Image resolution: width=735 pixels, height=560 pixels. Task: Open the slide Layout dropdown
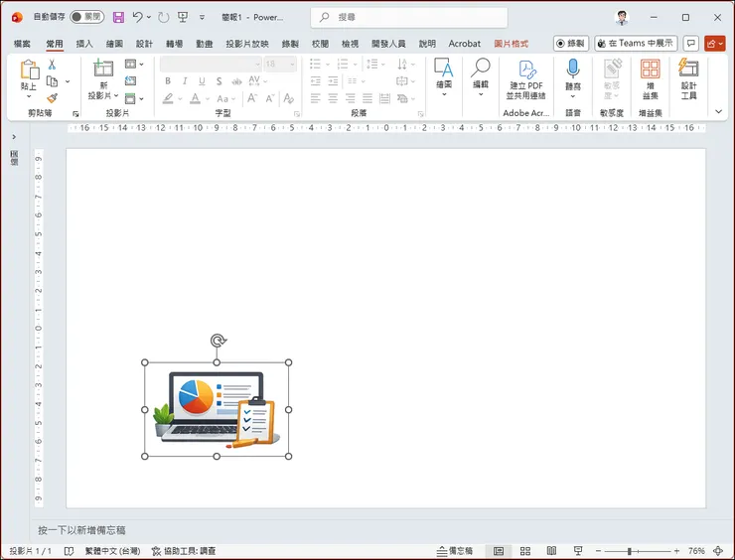(134, 64)
